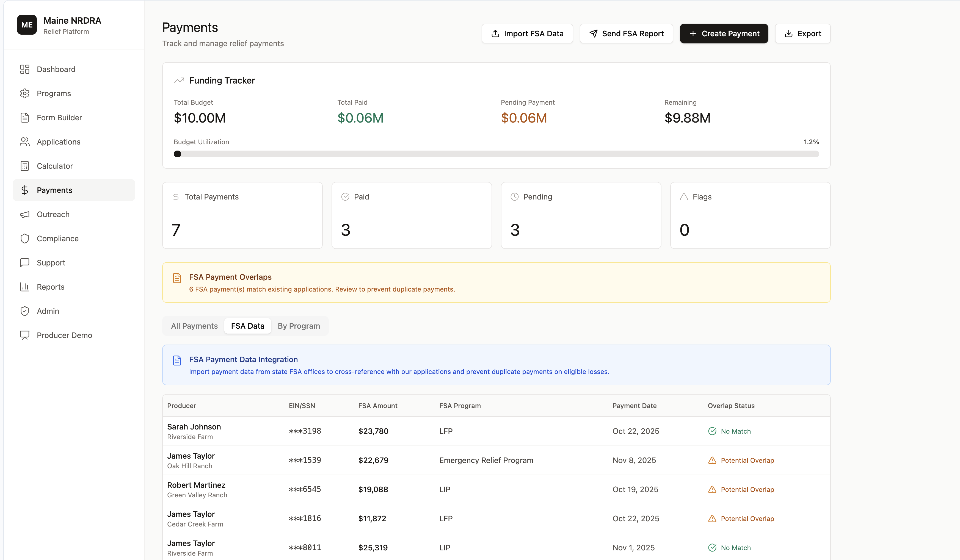Click the Outreach megaphone icon

25,214
